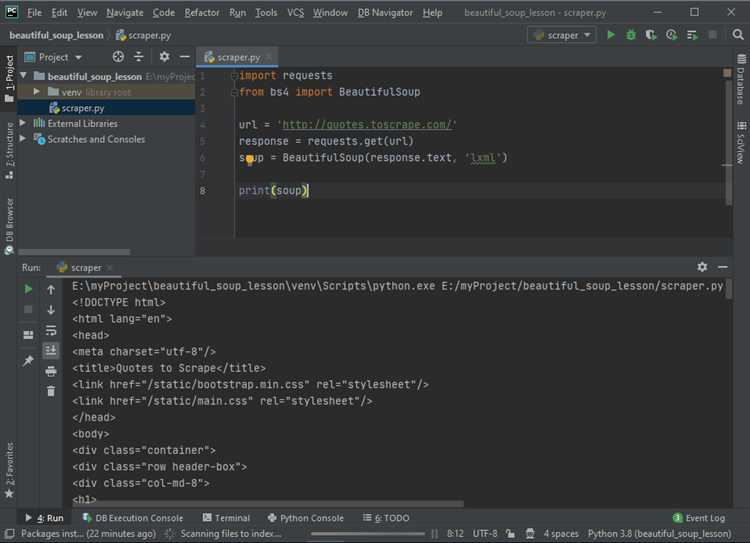The width and height of the screenshot is (750, 543).
Task: Open the Database side panel
Action: 741,79
